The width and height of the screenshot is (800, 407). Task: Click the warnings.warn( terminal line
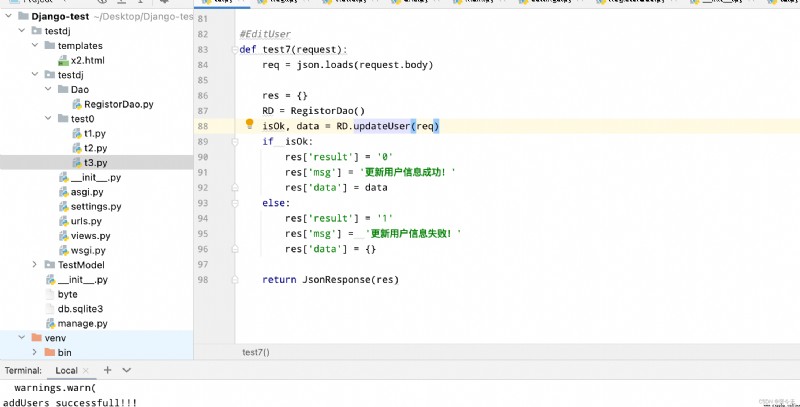[55, 388]
